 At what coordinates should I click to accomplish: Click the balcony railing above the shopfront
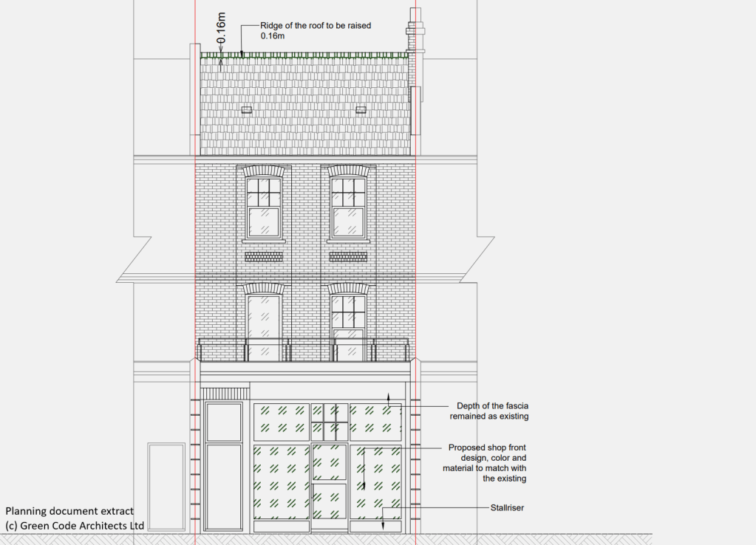[x=303, y=343]
